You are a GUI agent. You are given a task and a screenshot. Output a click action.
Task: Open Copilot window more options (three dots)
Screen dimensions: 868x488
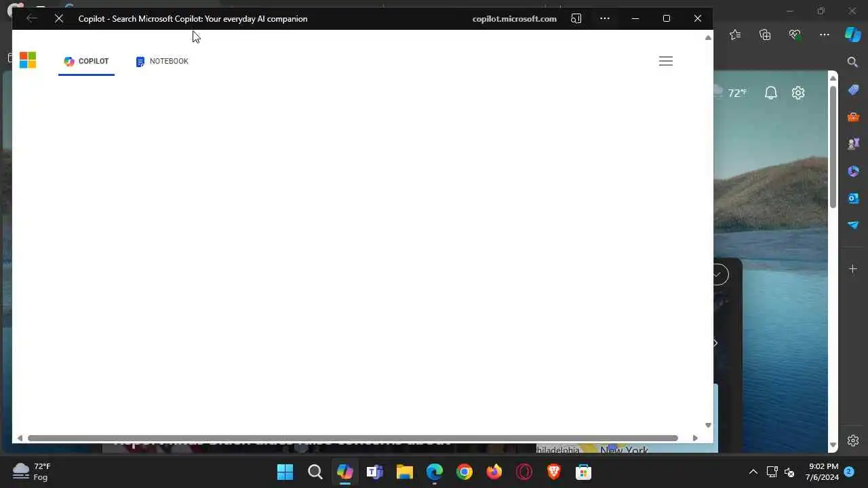tap(605, 19)
